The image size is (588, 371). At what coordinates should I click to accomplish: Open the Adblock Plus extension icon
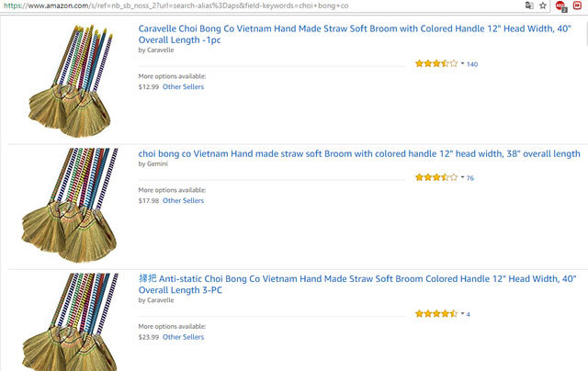tap(560, 6)
